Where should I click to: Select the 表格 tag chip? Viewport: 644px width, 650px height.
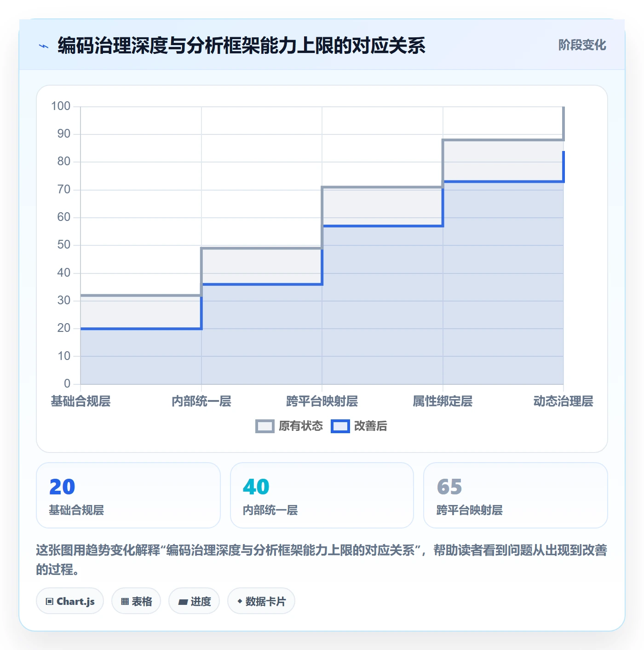tap(136, 601)
